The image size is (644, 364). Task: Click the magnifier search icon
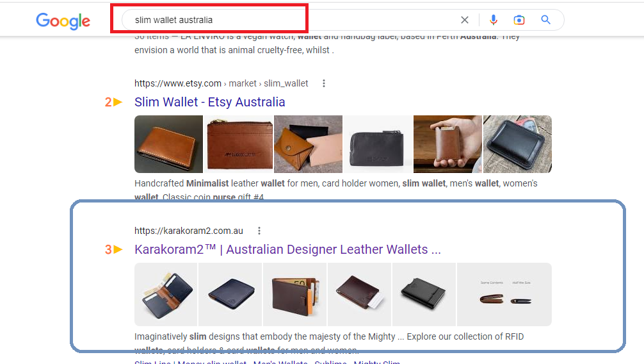coord(545,20)
